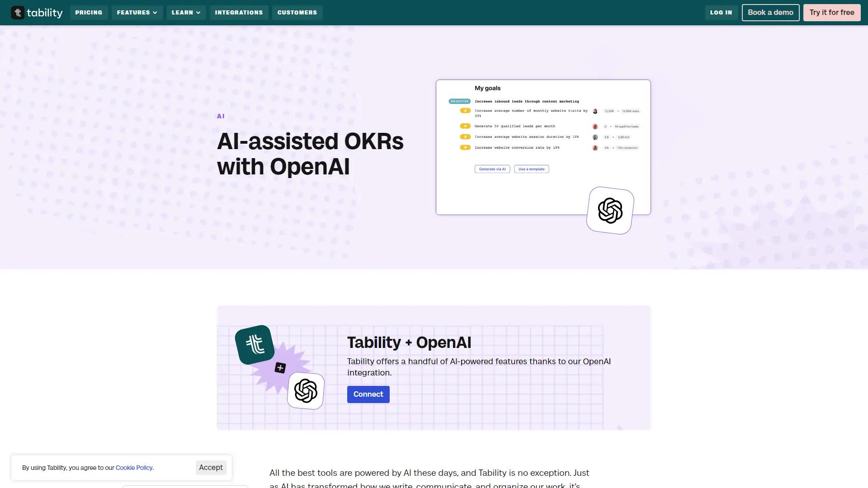The width and height of the screenshot is (868, 488).
Task: Click the OBJECTIVE badge in My goals
Action: (459, 101)
